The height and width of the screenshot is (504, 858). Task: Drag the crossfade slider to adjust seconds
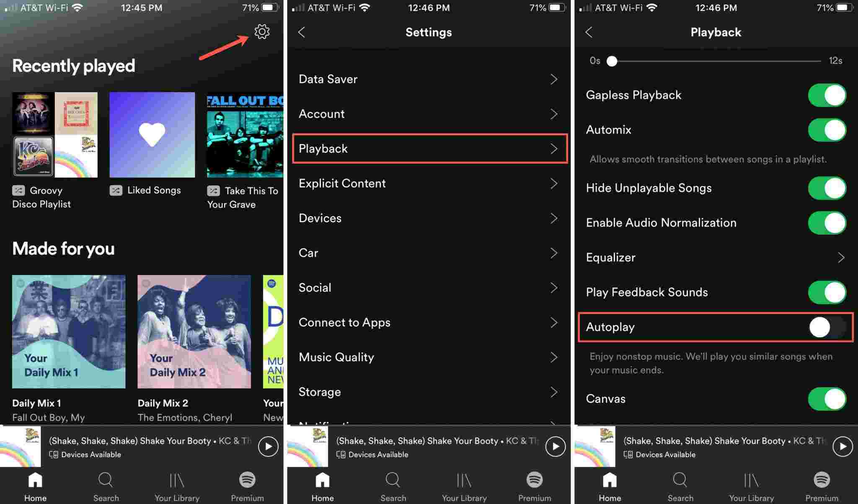pyautogui.click(x=612, y=60)
